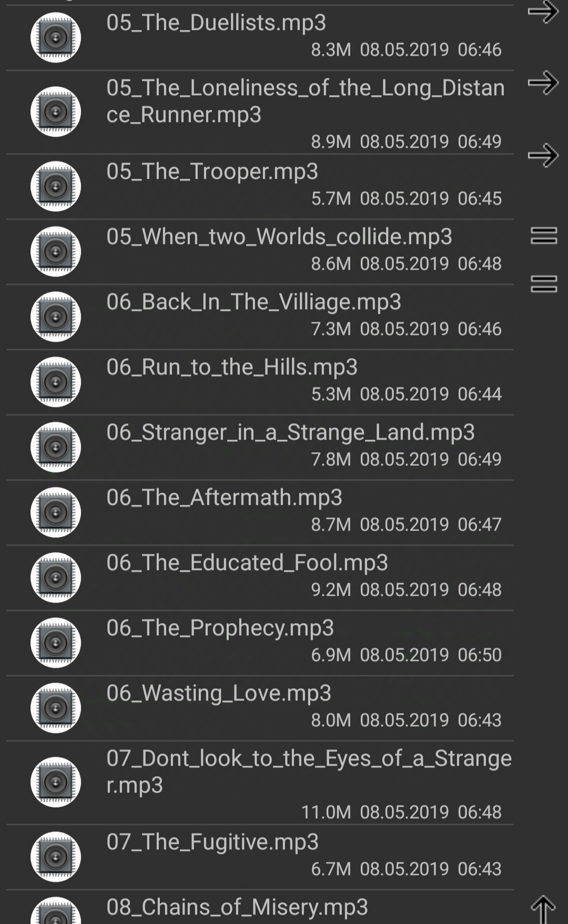The height and width of the screenshot is (924, 568).
Task: Click the third right-arrow icon in the sidebar
Action: pos(543,155)
